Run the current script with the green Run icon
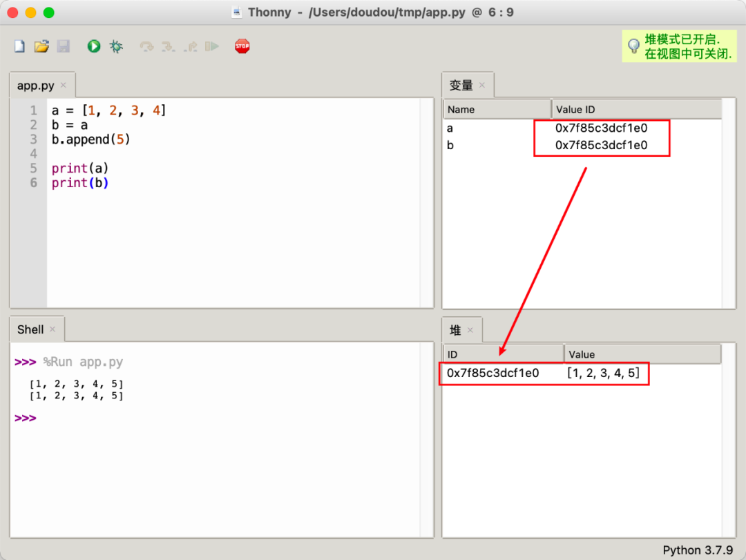746x560 pixels. pyautogui.click(x=93, y=46)
